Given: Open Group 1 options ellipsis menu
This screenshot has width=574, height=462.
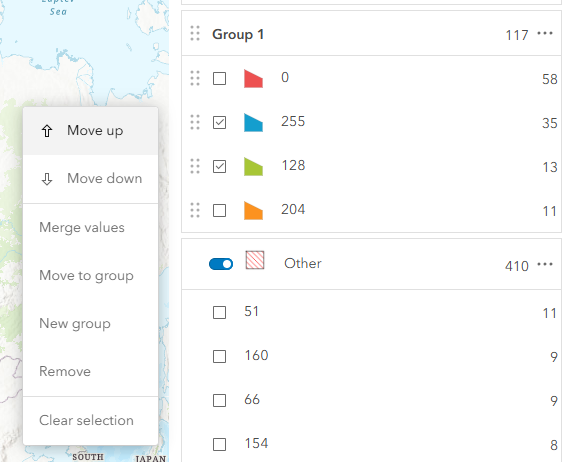Looking at the screenshot, I should click(545, 34).
